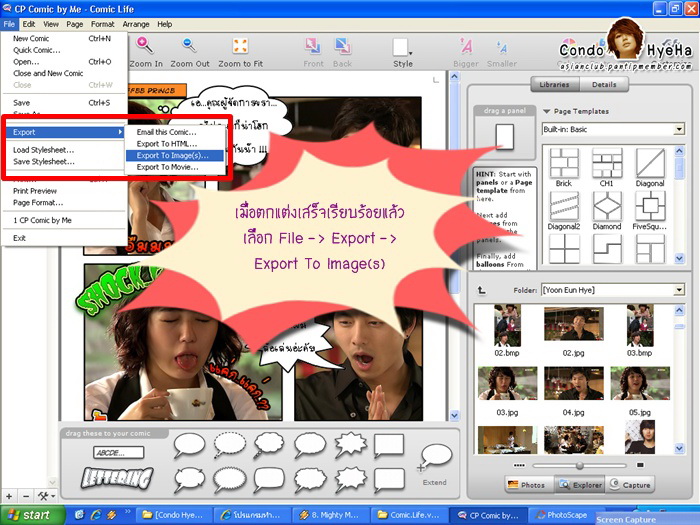
Task: Open the Built-in: Basic template dropdown
Action: click(679, 129)
